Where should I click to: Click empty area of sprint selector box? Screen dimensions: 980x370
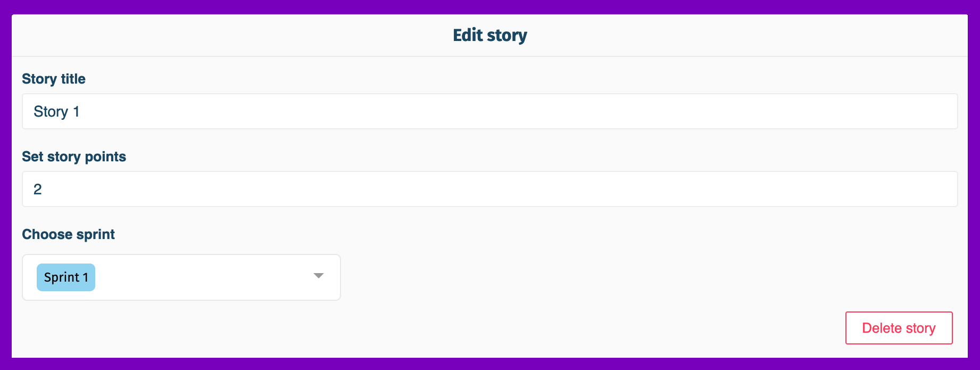[202, 277]
